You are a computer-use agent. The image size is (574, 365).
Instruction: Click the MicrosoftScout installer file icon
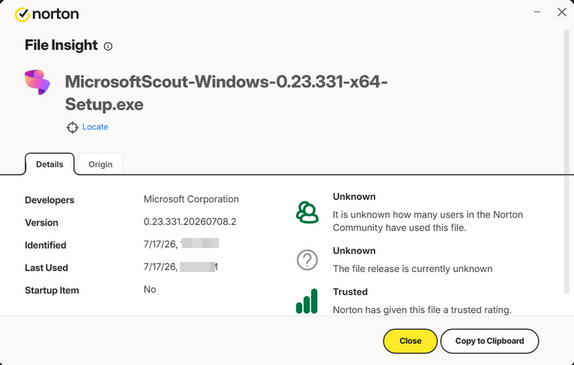point(37,82)
